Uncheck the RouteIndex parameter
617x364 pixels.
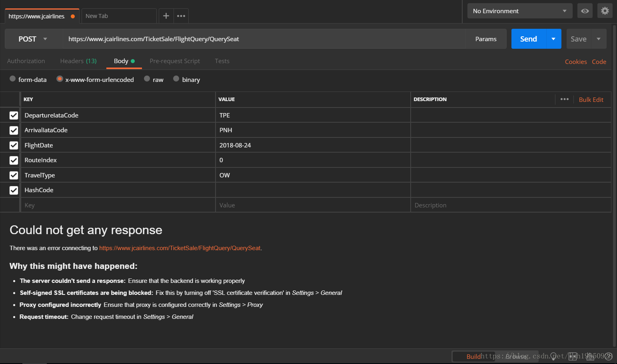tap(14, 160)
